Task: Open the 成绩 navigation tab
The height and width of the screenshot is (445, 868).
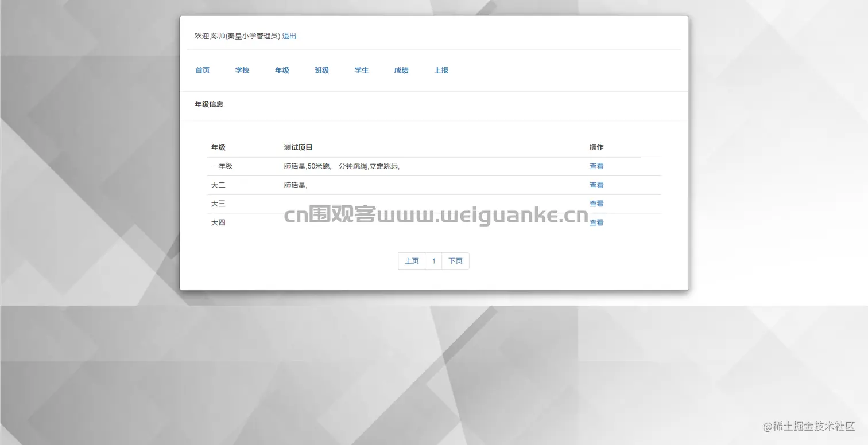Action: tap(401, 71)
